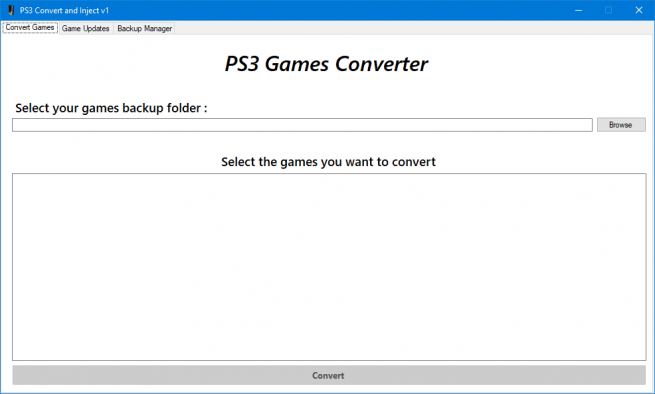Click the 'PS3 Convert and Inject v1' title text
Viewport: 655px width, 394px height.
tap(64, 10)
